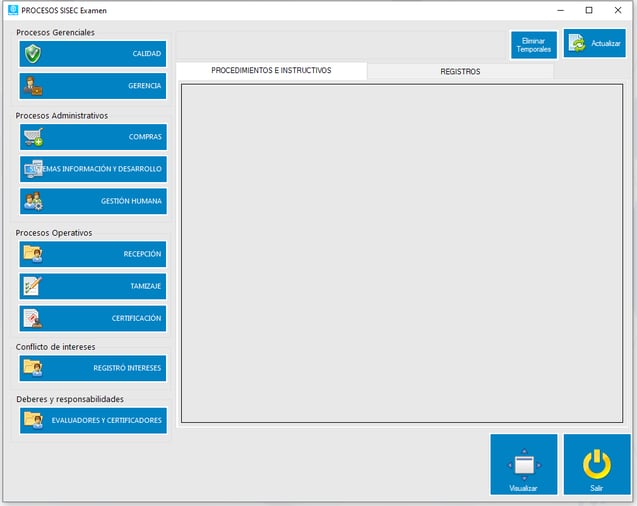Click the yellow power icon on Salir
637x506 pixels.
[x=597, y=462]
